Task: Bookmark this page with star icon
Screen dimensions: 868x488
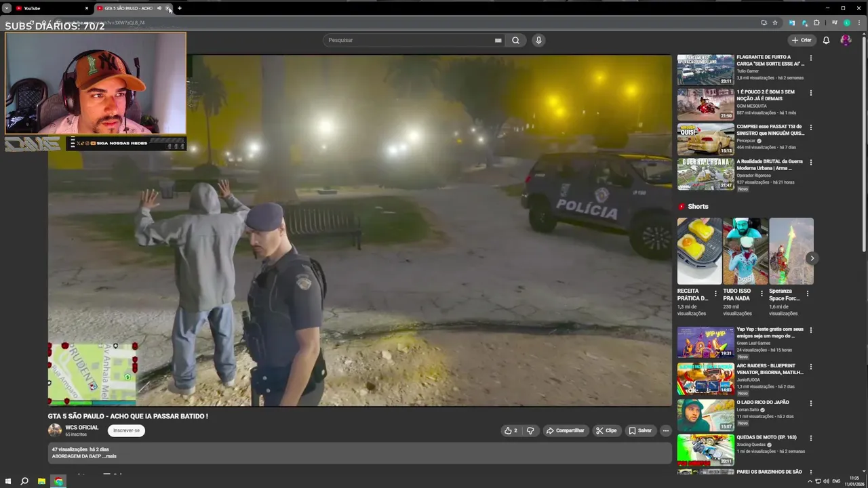Action: click(x=775, y=22)
